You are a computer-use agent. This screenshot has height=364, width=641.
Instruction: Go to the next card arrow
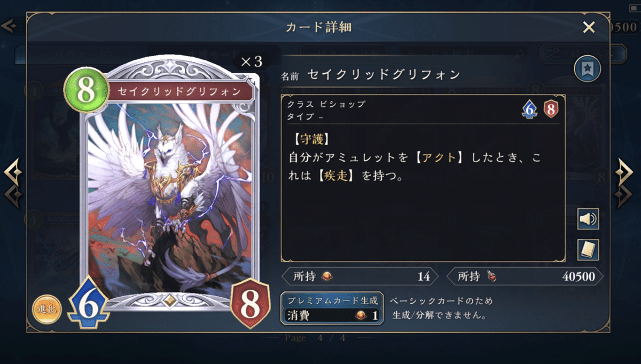pos(624,172)
